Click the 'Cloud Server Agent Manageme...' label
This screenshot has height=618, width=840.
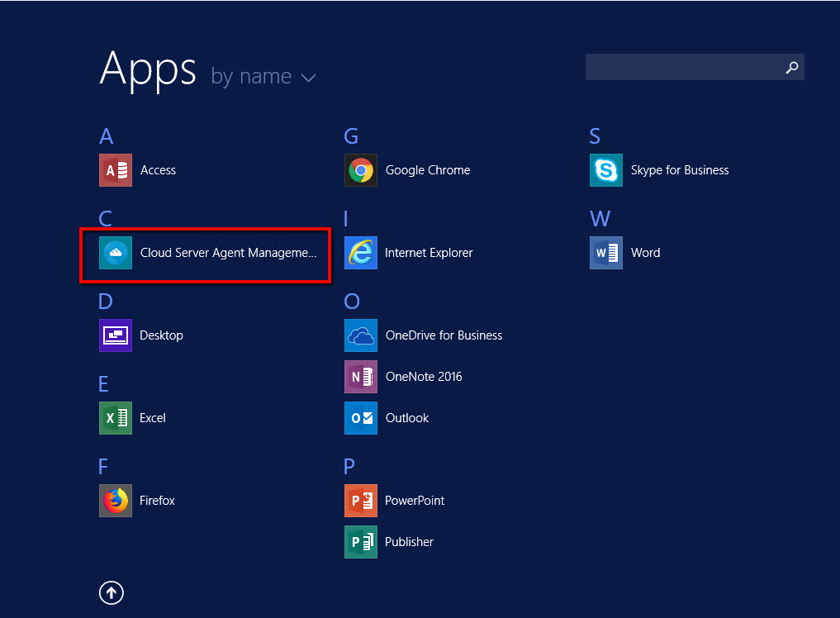click(228, 253)
